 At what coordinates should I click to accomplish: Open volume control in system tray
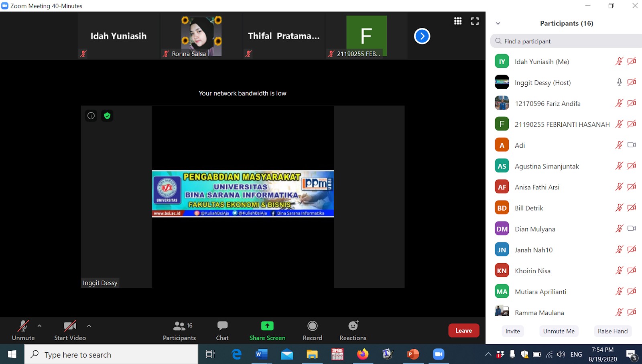click(561, 354)
